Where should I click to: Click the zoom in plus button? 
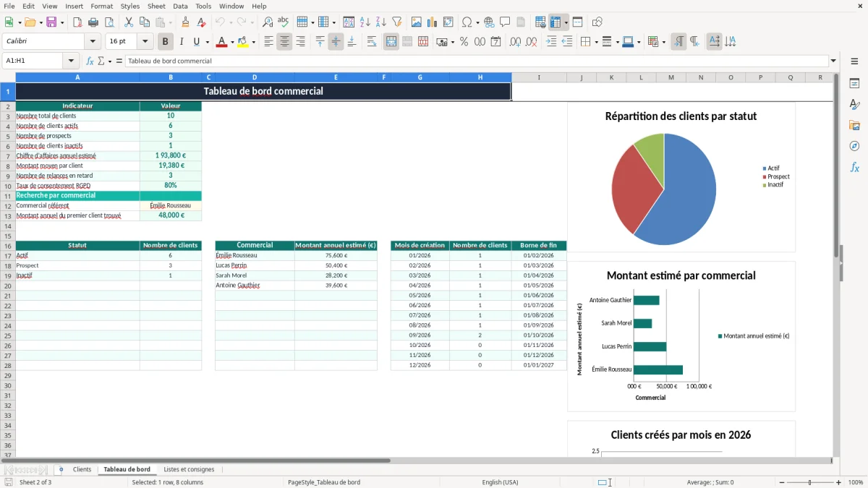point(839,482)
